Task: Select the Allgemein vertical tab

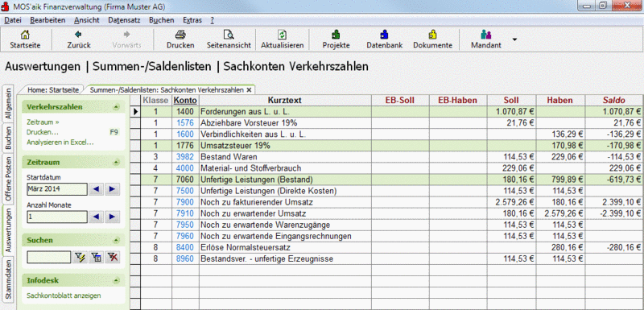Action: (x=9, y=105)
